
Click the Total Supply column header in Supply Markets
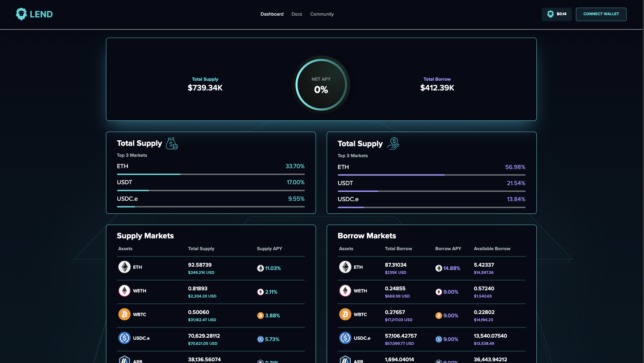[x=201, y=248]
